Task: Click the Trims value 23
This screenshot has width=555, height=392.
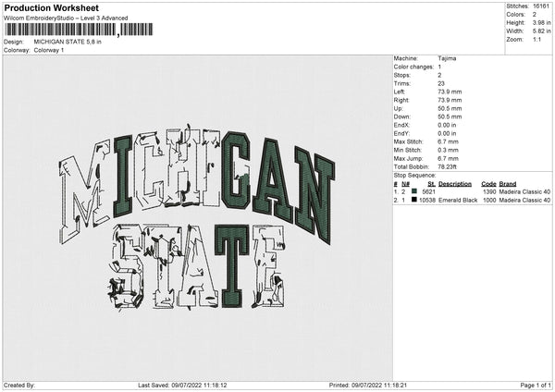Action: pyautogui.click(x=441, y=83)
